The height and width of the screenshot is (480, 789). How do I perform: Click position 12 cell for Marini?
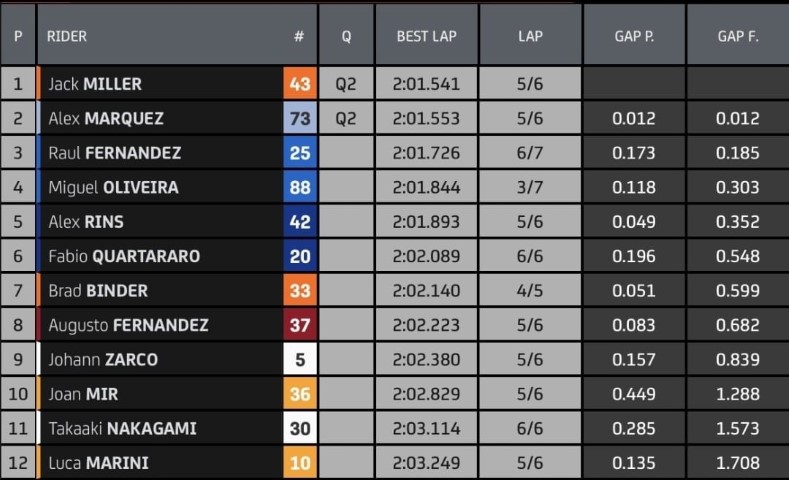coord(18,462)
